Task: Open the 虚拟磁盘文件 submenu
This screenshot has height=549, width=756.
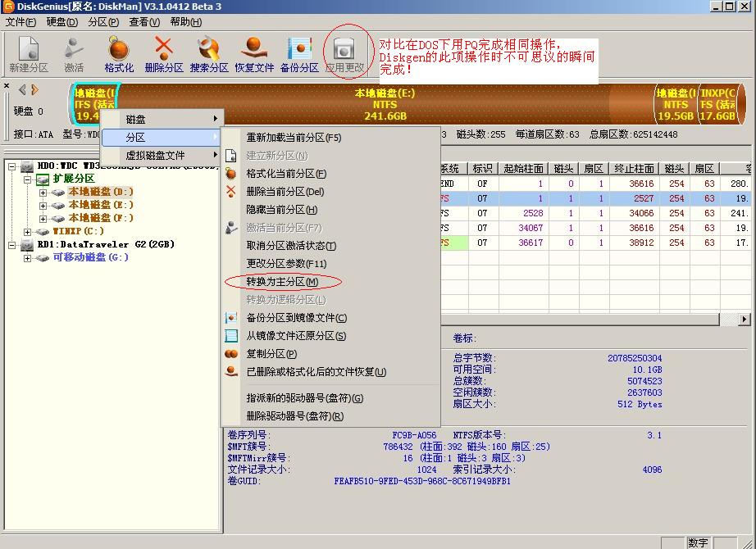Action: [161, 155]
